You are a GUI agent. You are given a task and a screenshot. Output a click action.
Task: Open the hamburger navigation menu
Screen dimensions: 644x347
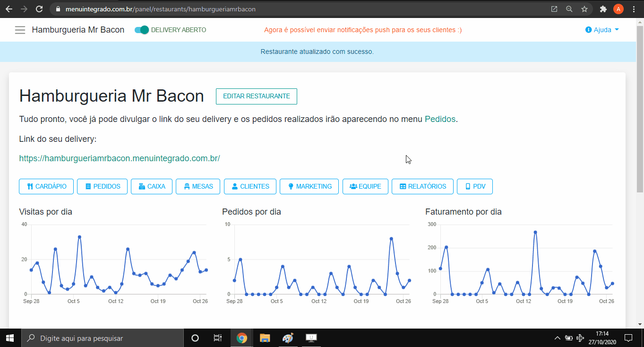click(x=20, y=29)
